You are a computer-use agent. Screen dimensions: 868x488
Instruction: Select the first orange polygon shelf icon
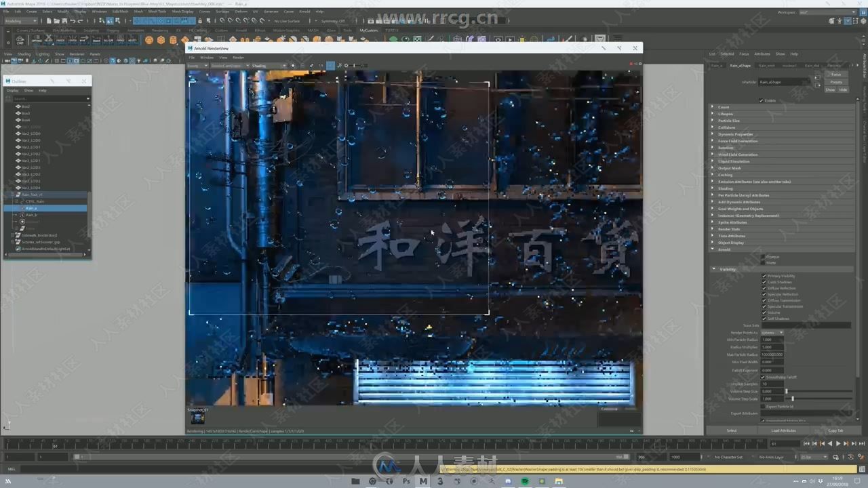tap(149, 40)
